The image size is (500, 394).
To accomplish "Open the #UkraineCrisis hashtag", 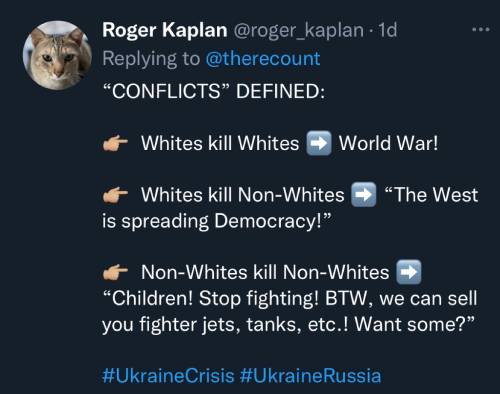I will point(168,376).
